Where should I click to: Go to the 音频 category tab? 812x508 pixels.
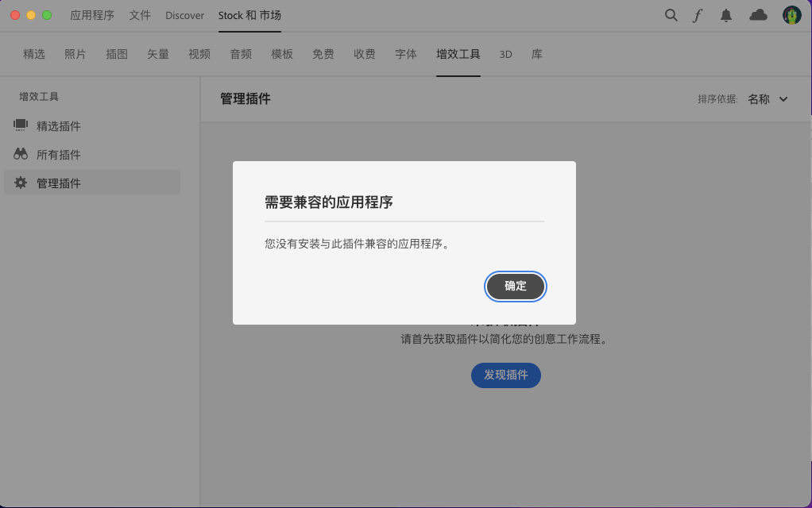click(x=241, y=54)
